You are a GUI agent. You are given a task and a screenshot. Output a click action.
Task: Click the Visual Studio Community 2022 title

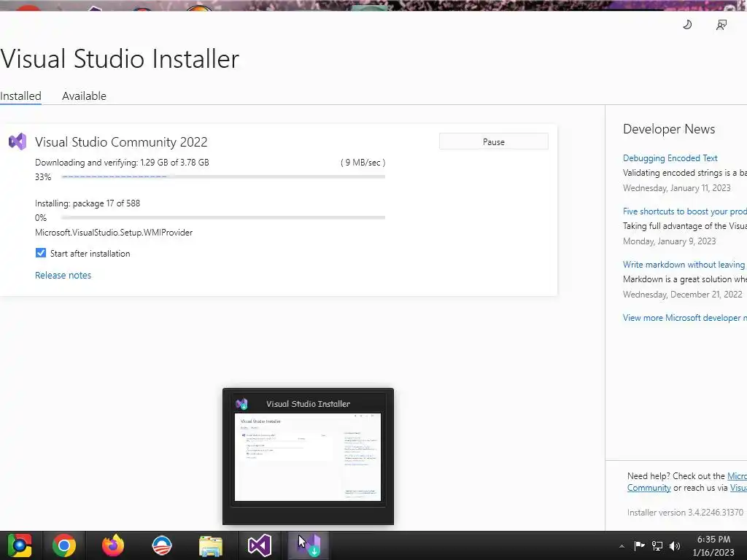pyautogui.click(x=121, y=142)
